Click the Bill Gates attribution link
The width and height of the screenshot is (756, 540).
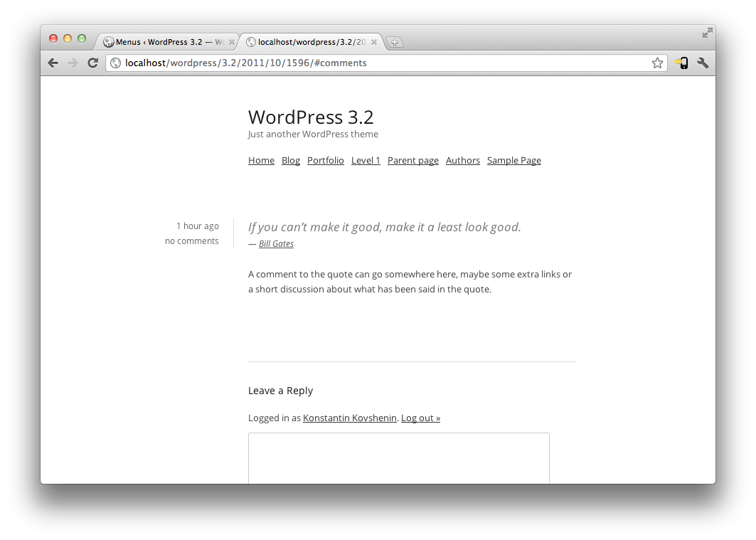276,244
